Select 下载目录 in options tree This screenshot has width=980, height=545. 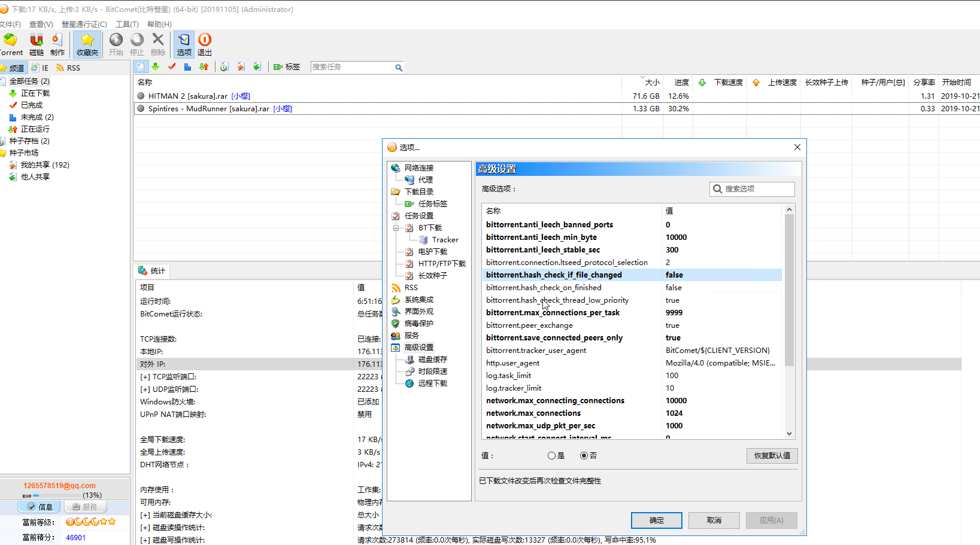[x=418, y=192]
